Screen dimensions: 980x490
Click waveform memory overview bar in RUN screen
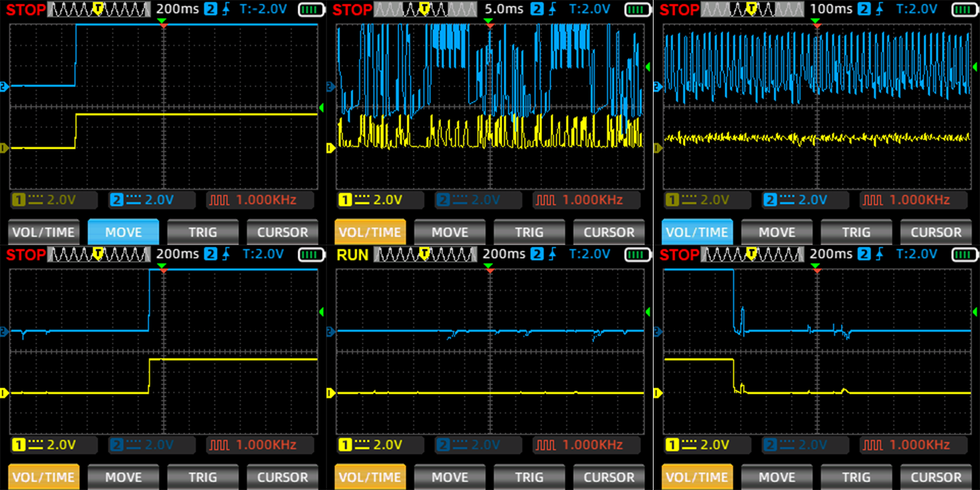click(x=426, y=254)
